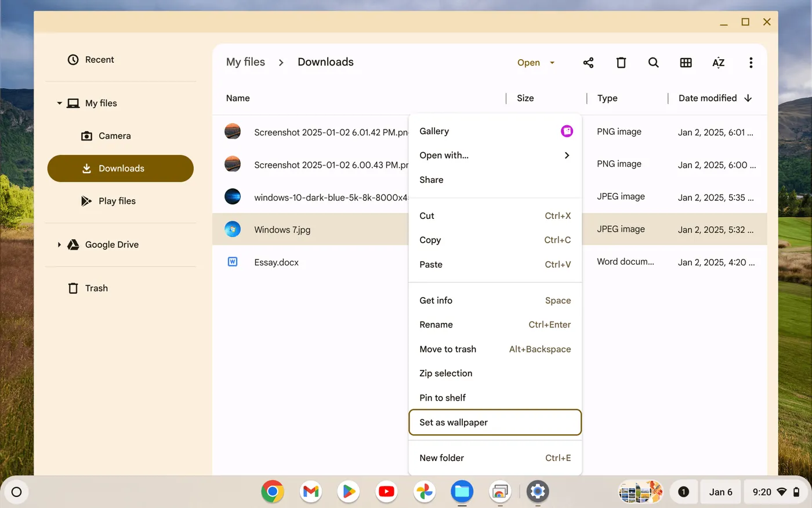Select Pin to shelf

tap(495, 398)
